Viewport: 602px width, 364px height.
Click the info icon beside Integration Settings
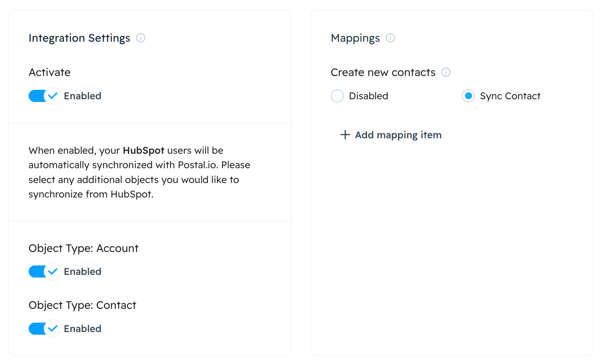(x=141, y=38)
